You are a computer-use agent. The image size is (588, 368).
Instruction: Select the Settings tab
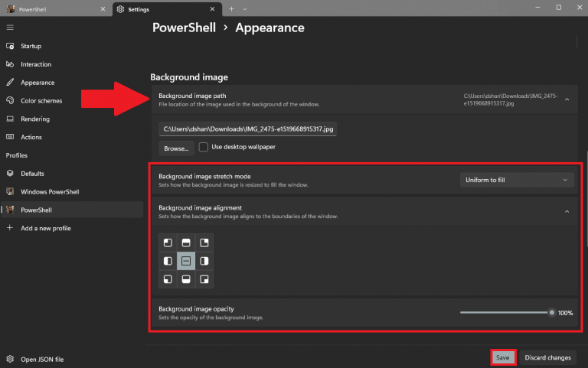tap(167, 9)
